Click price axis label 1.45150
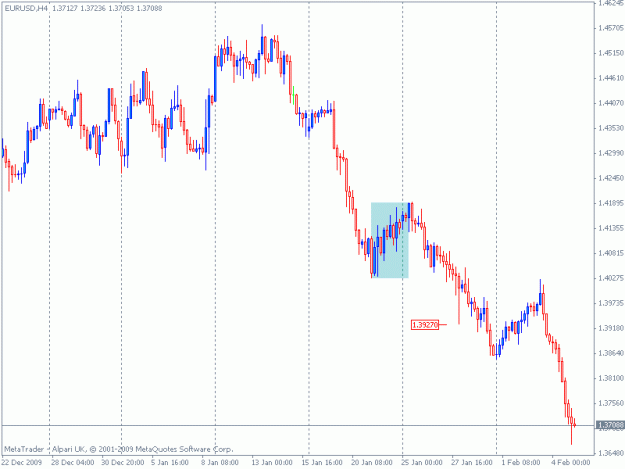625x469 pixels. pyautogui.click(x=611, y=53)
